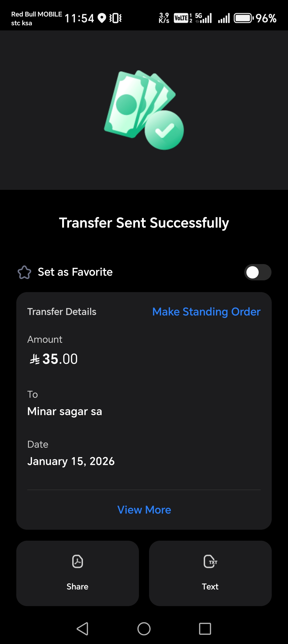Tap the date January 15, 2026
Image resolution: width=288 pixels, height=644 pixels.
click(71, 461)
